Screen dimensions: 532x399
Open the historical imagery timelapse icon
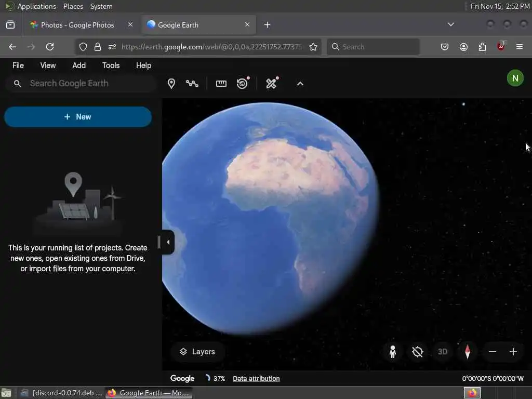pos(243,83)
